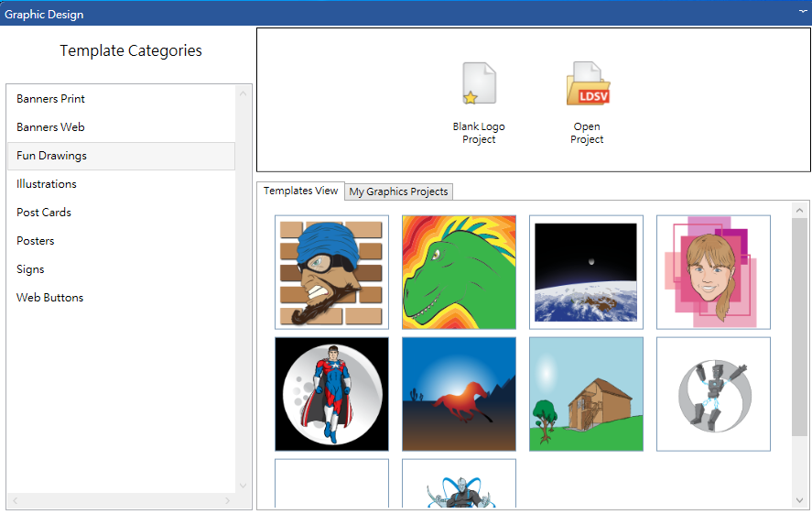This screenshot has width=812, height=514.
Task: Open the Blank Logo Project icon
Action: [479, 83]
